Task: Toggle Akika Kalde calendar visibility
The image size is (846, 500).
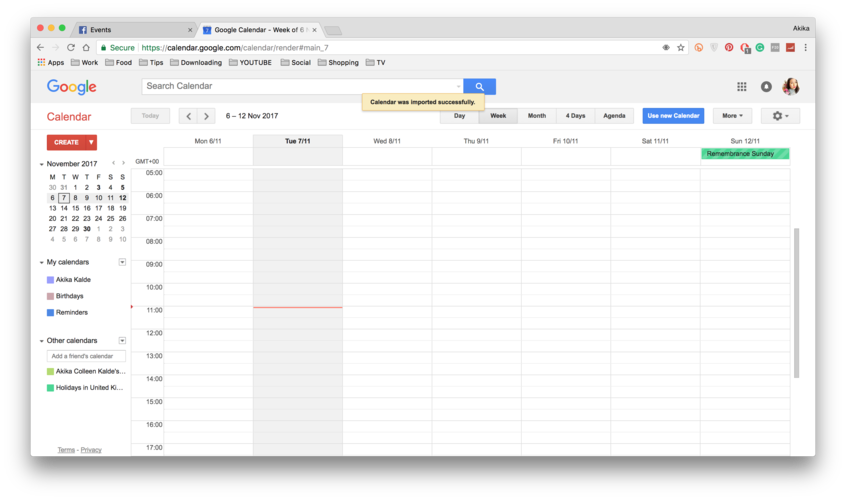Action: 51,280
